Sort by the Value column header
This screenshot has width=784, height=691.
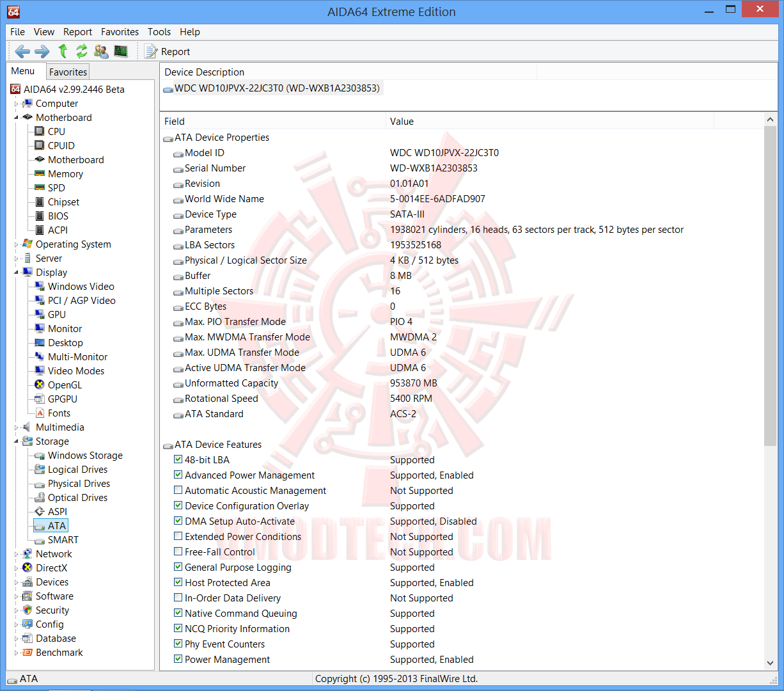pos(550,122)
